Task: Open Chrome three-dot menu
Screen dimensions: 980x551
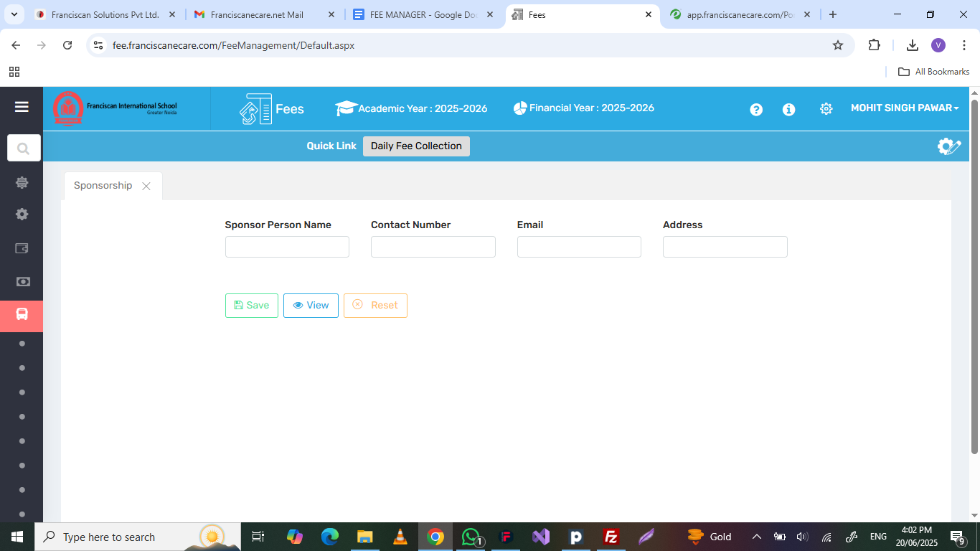Action: coord(965,45)
